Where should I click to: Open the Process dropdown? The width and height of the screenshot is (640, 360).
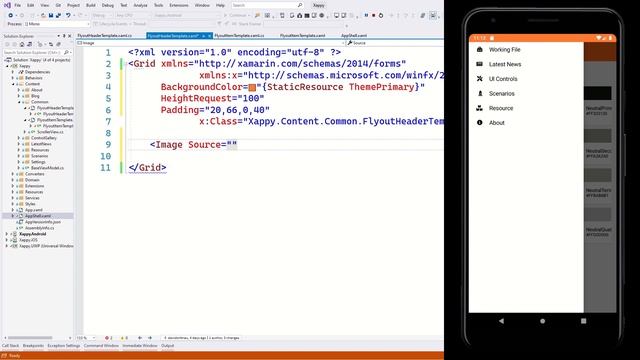pyautogui.click(x=57, y=24)
